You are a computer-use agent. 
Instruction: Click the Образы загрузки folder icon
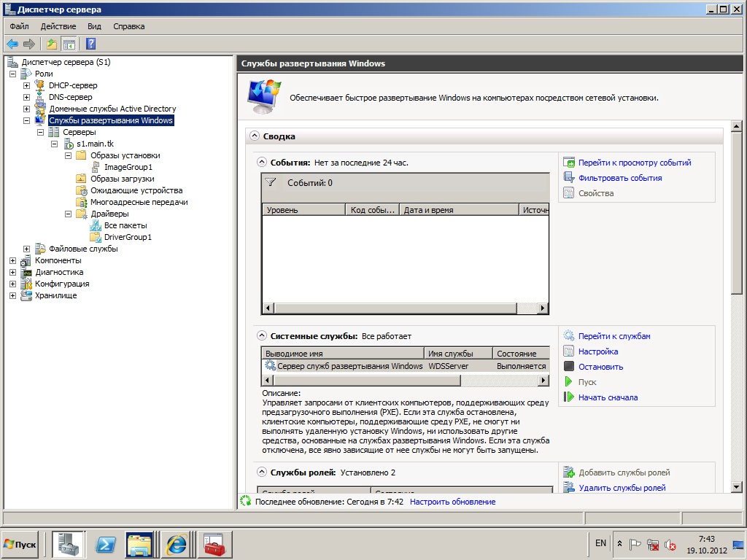(82, 179)
